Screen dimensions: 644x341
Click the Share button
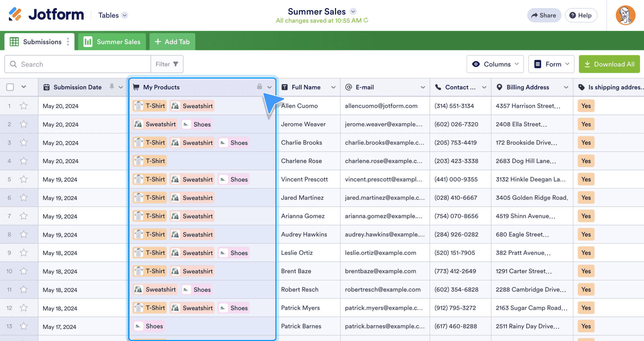[x=544, y=15]
